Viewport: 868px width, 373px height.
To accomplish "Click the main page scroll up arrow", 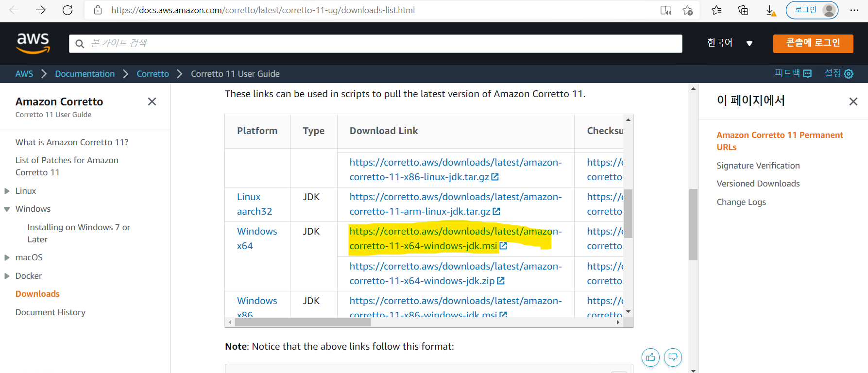I will 693,89.
